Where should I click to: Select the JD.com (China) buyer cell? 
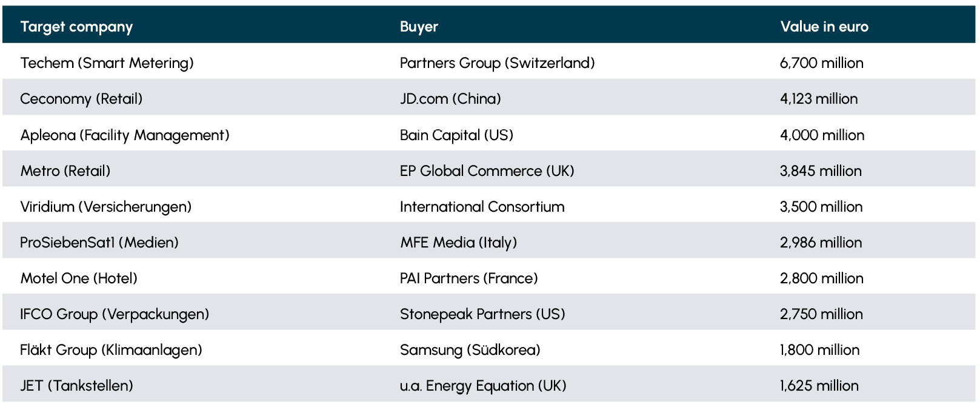point(450,99)
